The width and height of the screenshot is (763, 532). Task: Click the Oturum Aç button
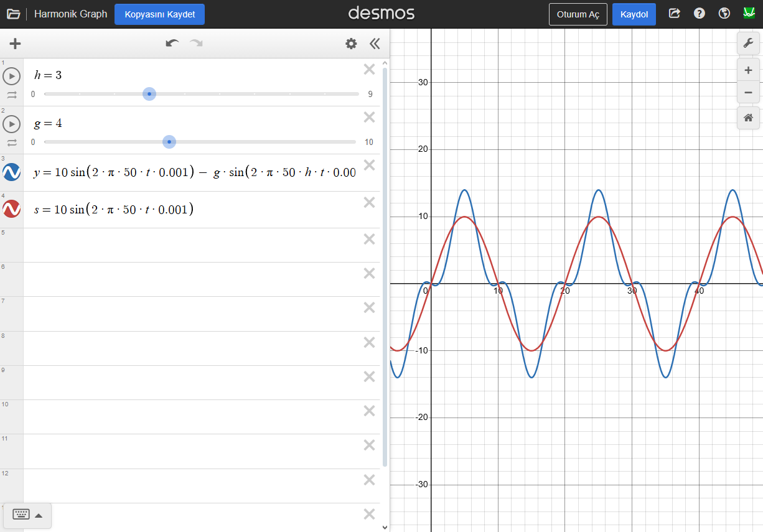(x=578, y=14)
